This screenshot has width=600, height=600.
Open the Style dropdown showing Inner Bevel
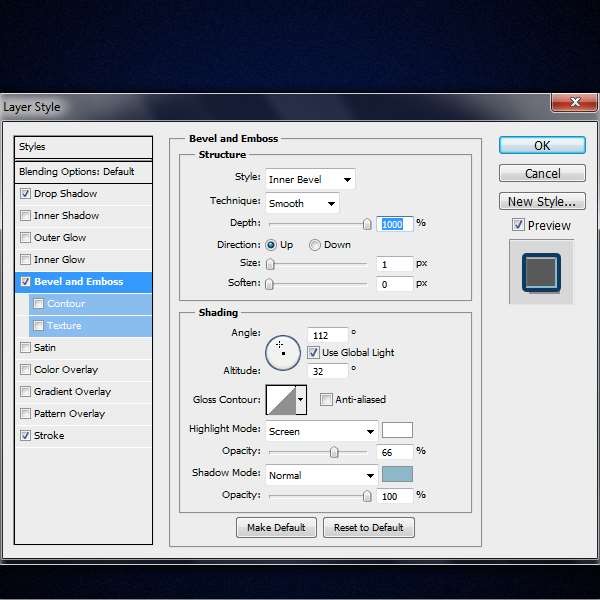point(310,180)
